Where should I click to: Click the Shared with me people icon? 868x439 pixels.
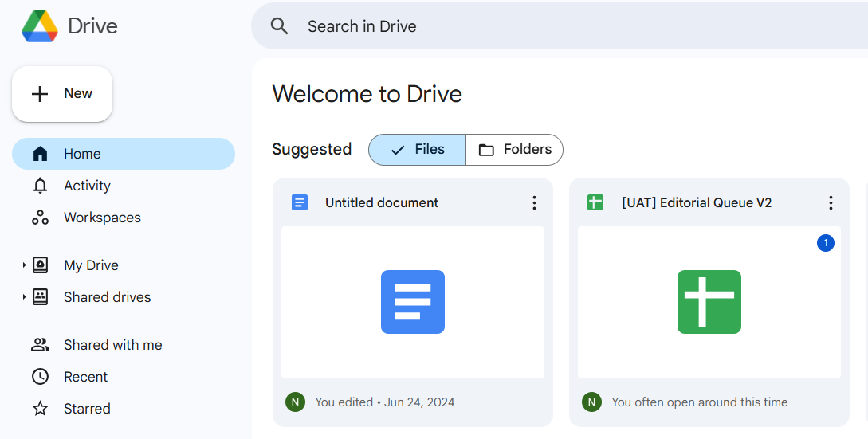click(x=40, y=345)
